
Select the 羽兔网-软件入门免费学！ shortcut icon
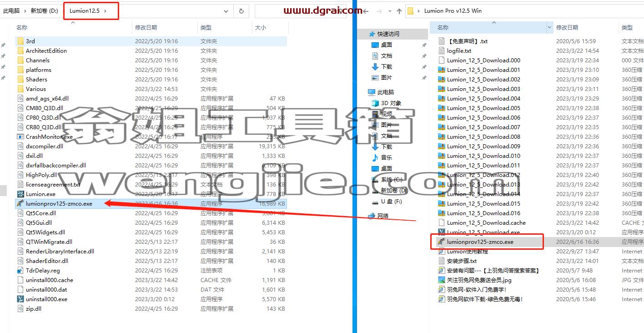[441, 289]
